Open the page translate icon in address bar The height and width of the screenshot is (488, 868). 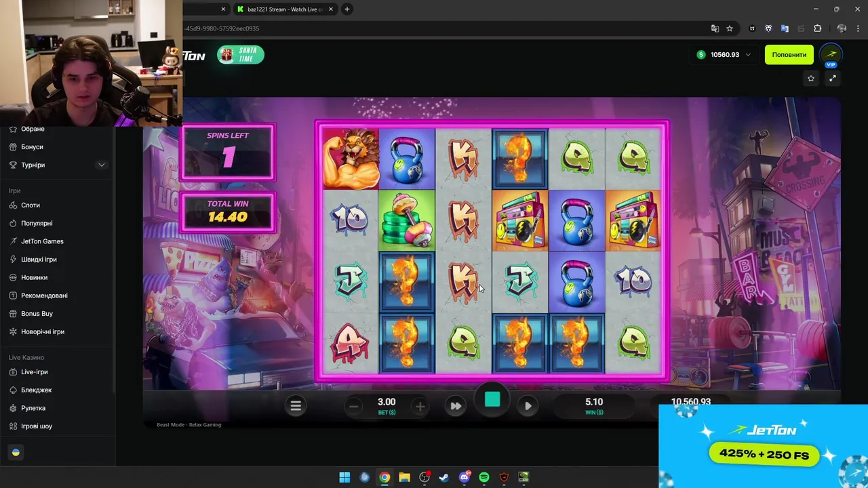pos(715,28)
